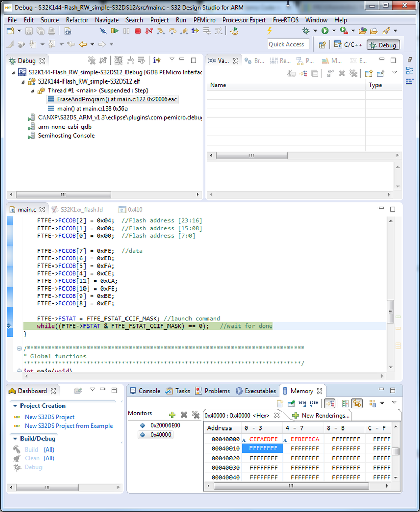Open the PEMicro menu
This screenshot has width=420, height=512.
click(204, 20)
